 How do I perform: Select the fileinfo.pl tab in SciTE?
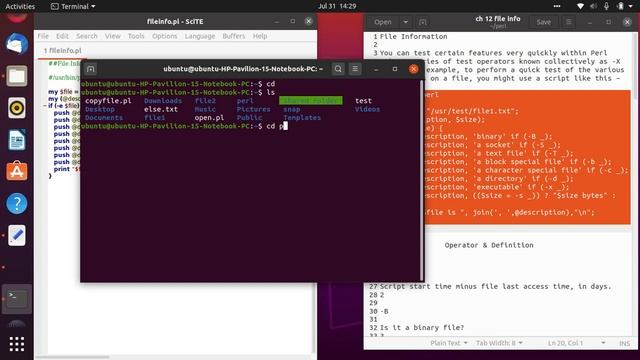pos(62,51)
